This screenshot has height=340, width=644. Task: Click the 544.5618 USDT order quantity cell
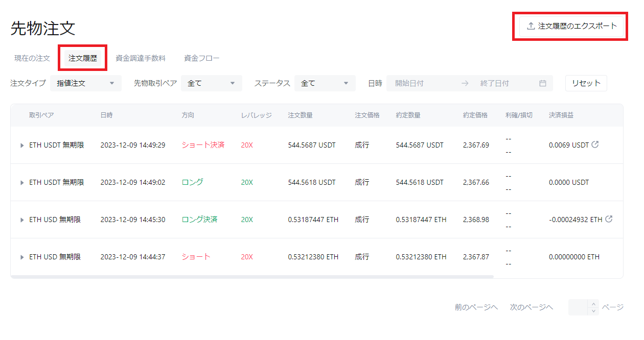tap(312, 182)
